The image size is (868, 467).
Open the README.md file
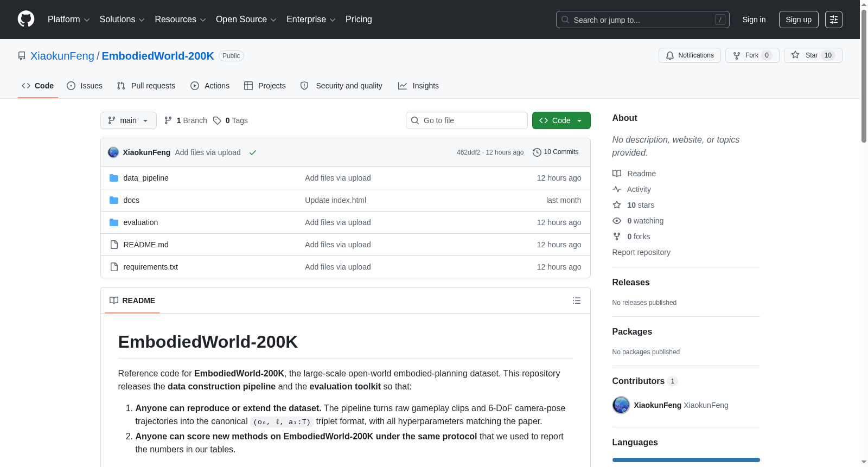click(x=146, y=245)
